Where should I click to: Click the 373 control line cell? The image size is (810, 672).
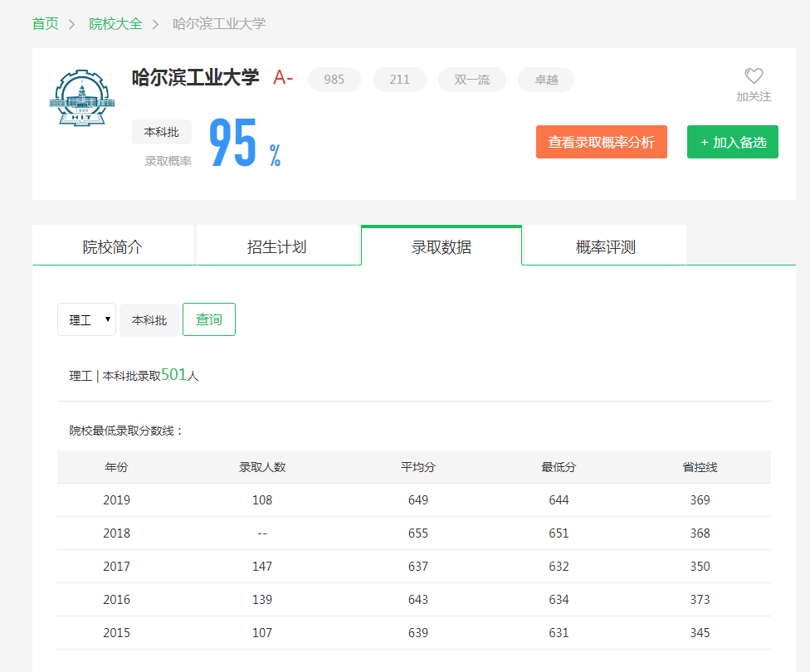click(x=700, y=599)
